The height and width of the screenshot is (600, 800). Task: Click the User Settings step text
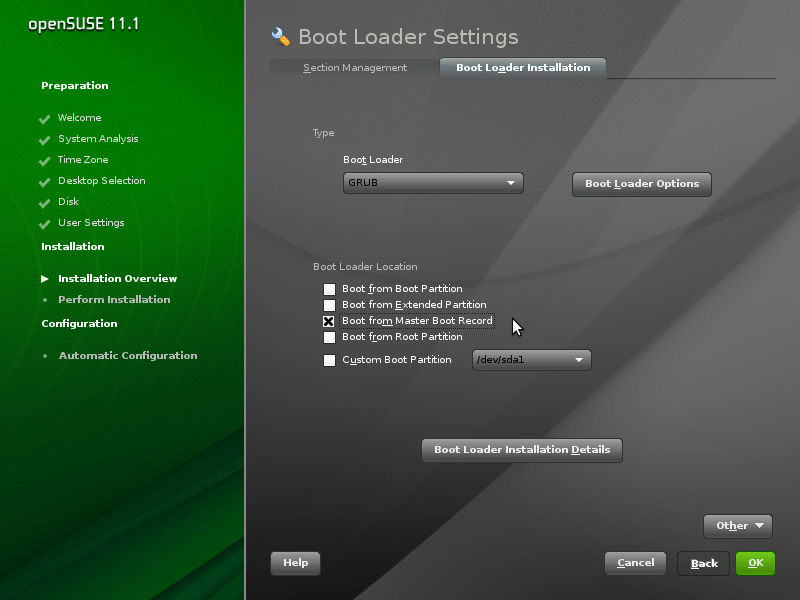click(x=91, y=223)
